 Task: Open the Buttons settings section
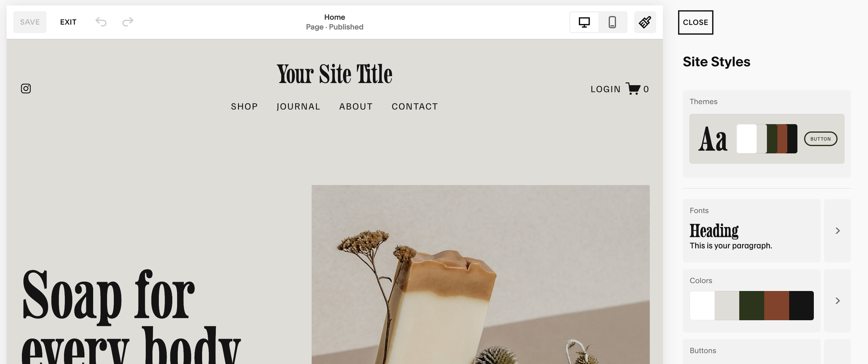point(751,351)
